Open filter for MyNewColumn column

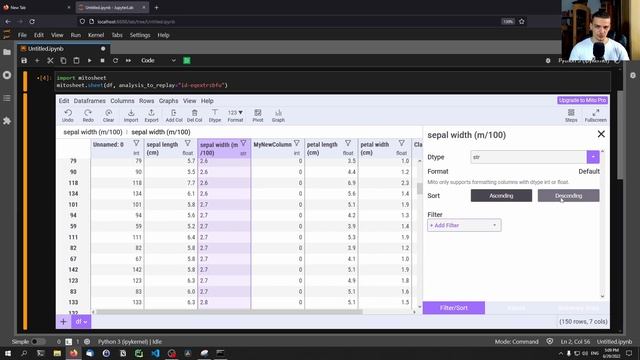pyautogui.click(x=297, y=144)
